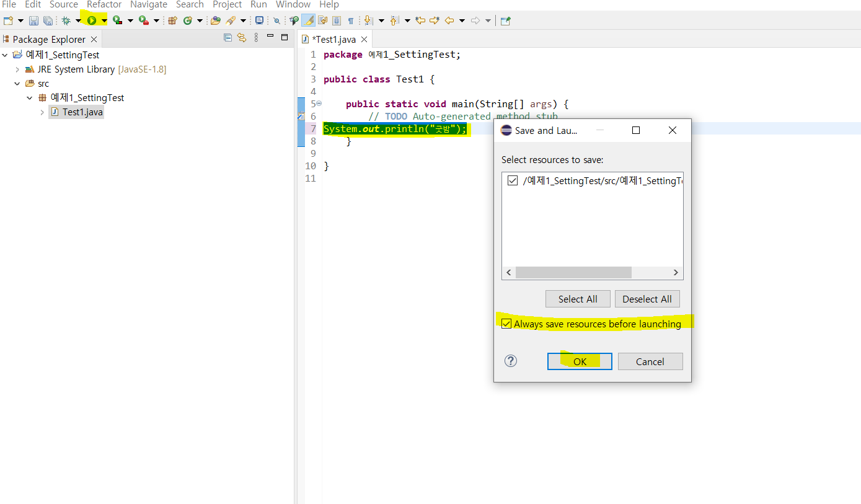Image resolution: width=861 pixels, height=504 pixels.
Task: Click the New wizard toolbar icon
Action: click(8, 20)
